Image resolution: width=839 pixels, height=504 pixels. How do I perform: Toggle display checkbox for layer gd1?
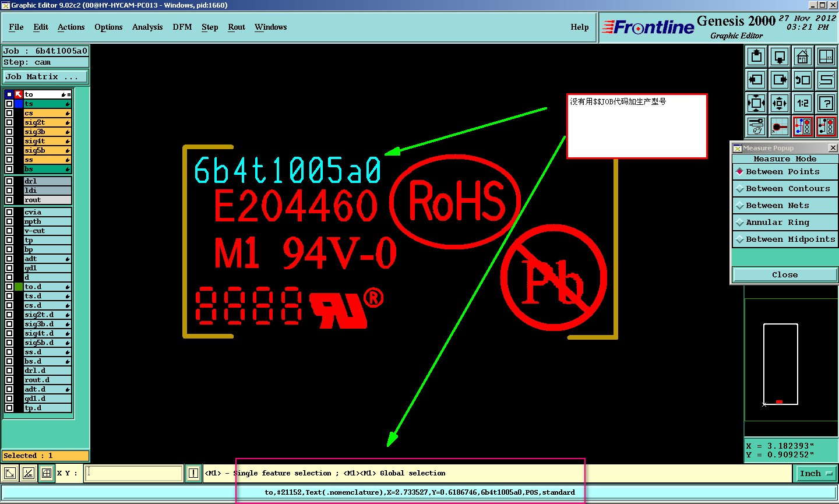tap(9, 268)
